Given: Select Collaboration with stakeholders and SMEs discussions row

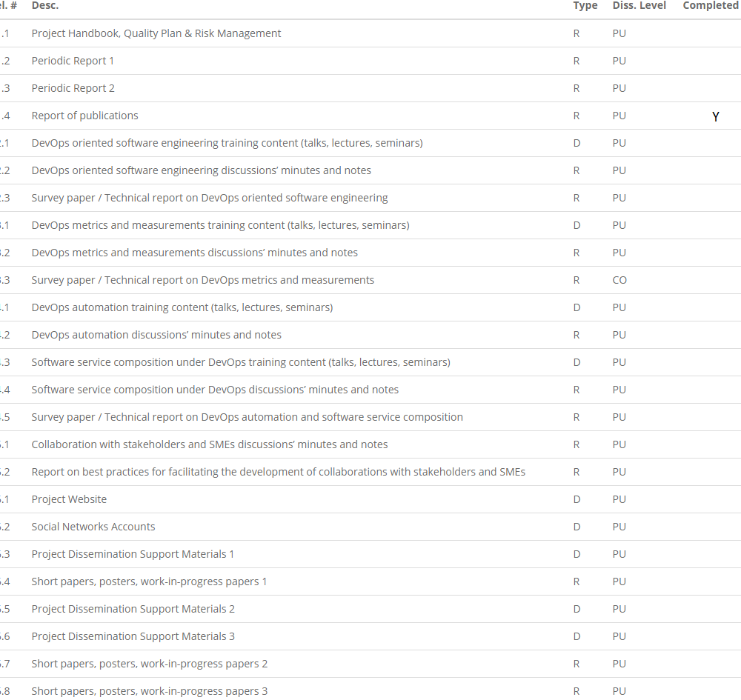Looking at the screenshot, I should click(209, 444).
